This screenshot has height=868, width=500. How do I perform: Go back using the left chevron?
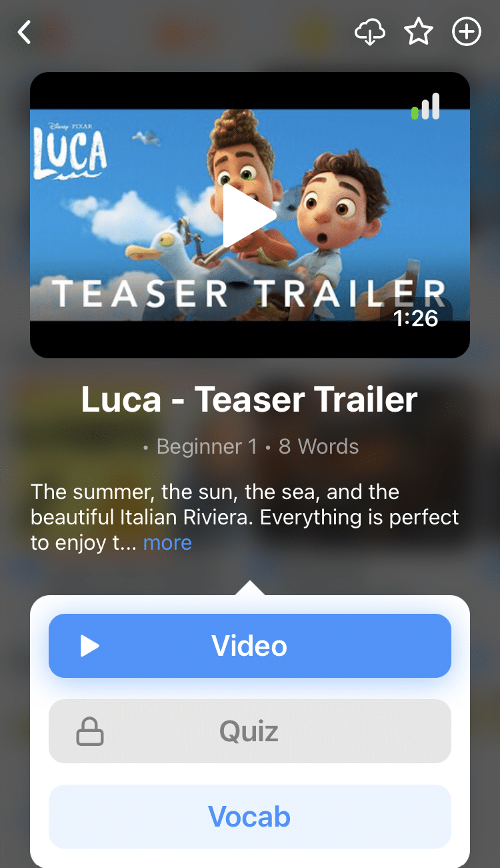(25, 32)
